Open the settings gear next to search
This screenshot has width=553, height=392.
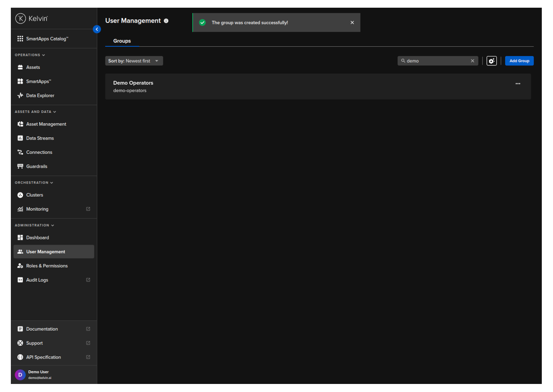click(491, 61)
